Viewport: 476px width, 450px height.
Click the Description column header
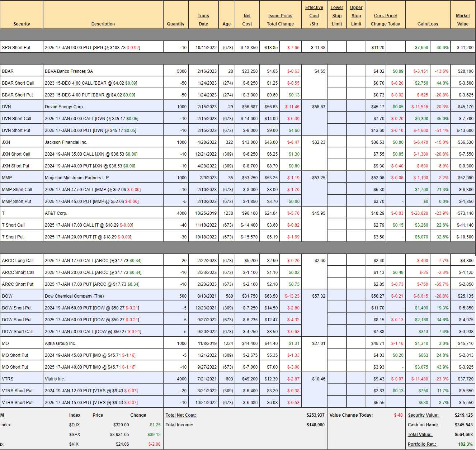pos(103,24)
